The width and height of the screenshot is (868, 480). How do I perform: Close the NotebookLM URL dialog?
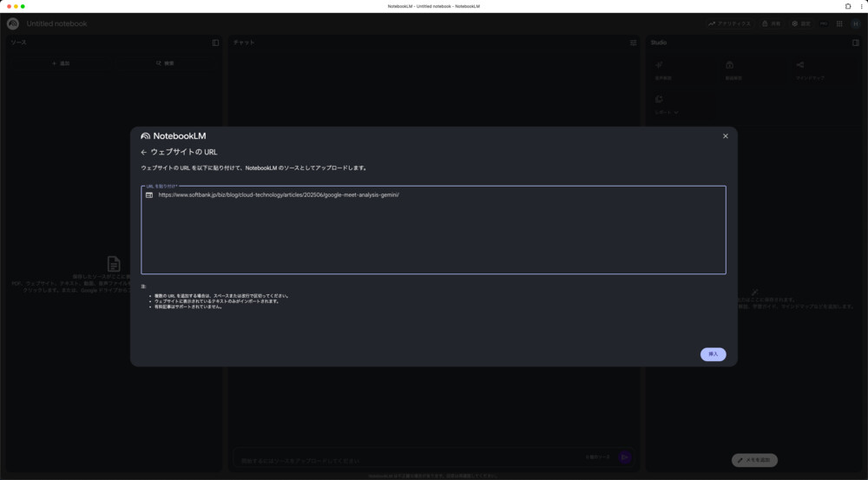[x=725, y=136]
